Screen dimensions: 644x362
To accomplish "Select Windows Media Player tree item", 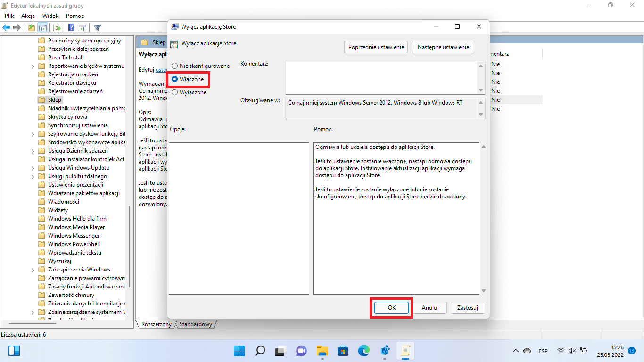I will (76, 227).
